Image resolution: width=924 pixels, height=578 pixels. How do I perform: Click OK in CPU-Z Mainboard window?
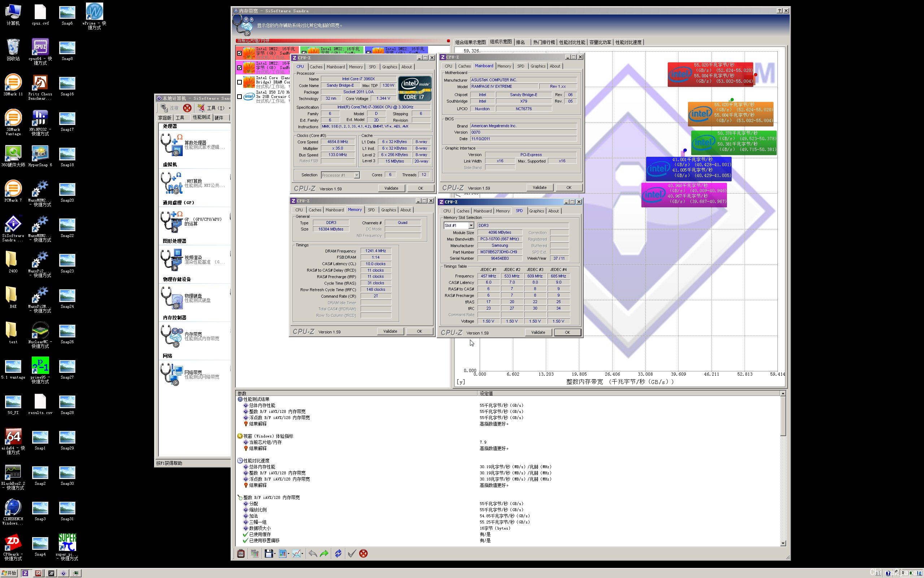point(568,187)
